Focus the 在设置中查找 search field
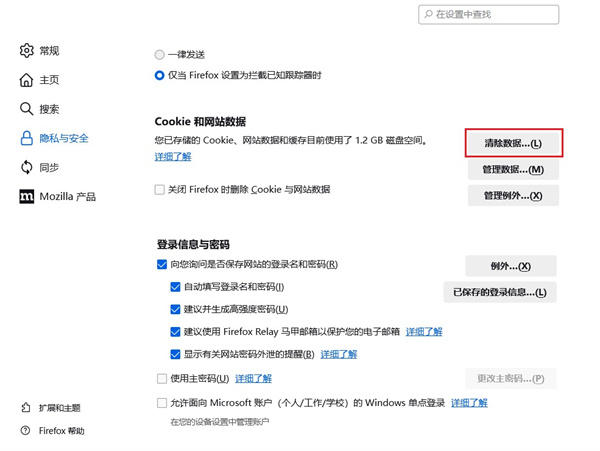 click(489, 15)
